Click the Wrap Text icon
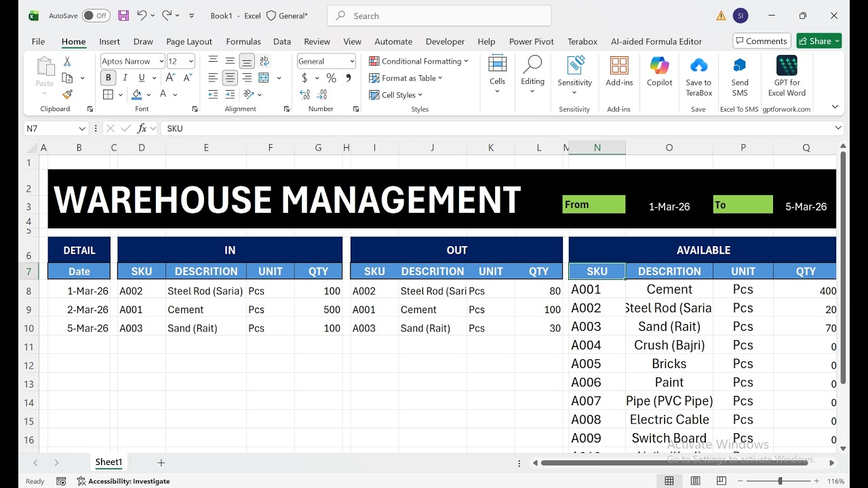868x488 pixels. click(264, 61)
